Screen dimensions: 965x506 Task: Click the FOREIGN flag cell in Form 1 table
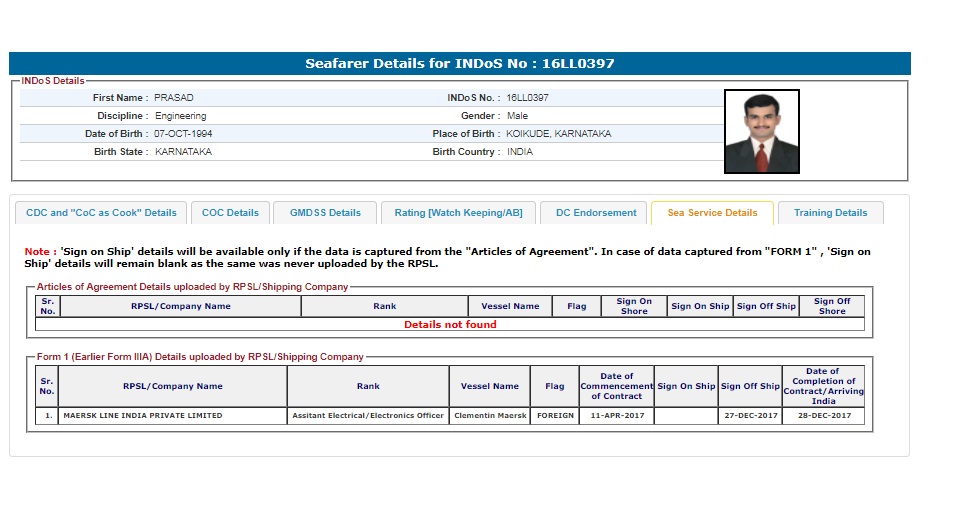[x=555, y=416]
